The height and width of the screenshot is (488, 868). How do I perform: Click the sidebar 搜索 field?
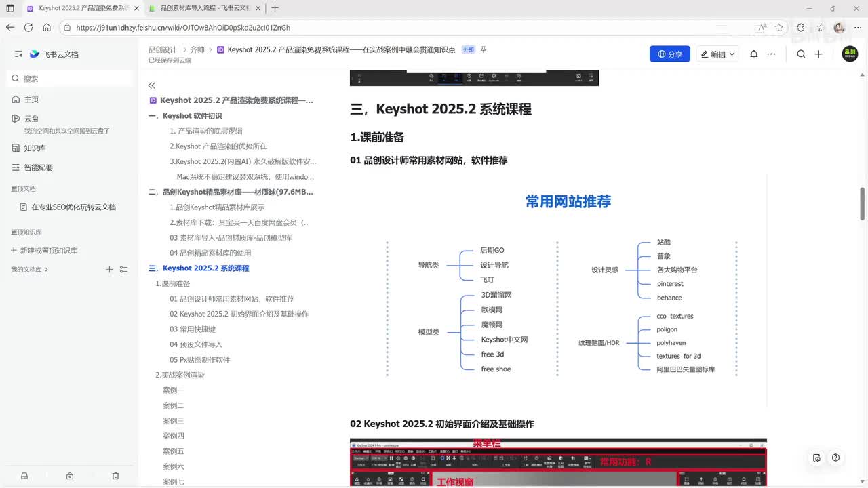pyautogui.click(x=70, y=79)
